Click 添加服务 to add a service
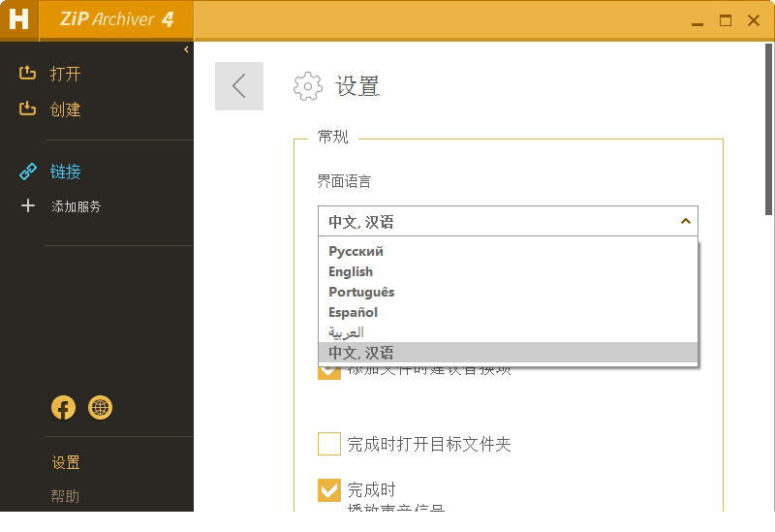This screenshot has width=775, height=532. [x=77, y=206]
